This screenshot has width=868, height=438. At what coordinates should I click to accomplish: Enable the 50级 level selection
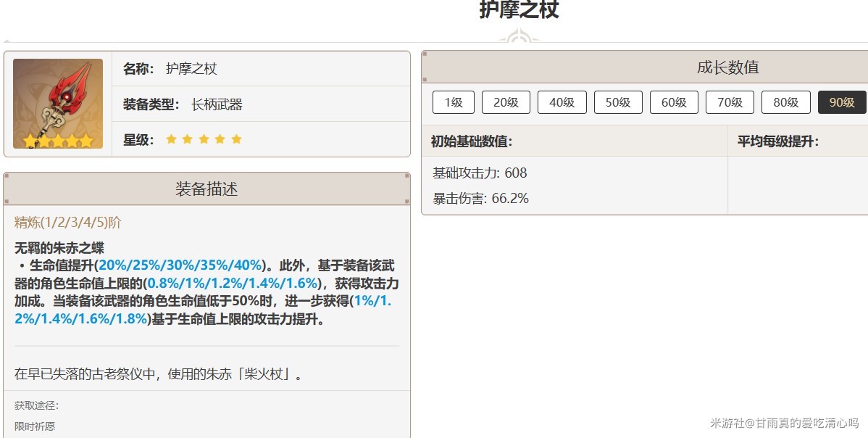click(618, 102)
